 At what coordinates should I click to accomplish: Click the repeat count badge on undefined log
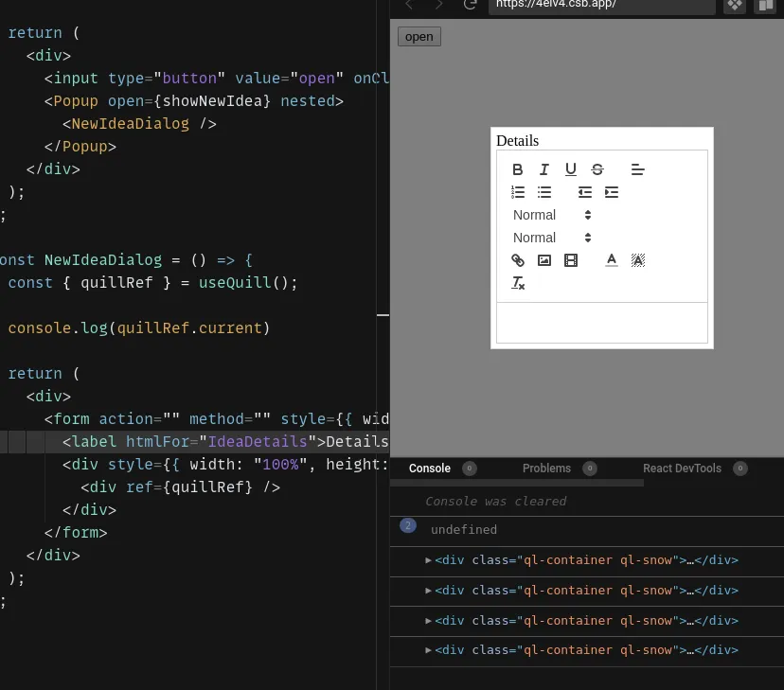click(x=408, y=525)
